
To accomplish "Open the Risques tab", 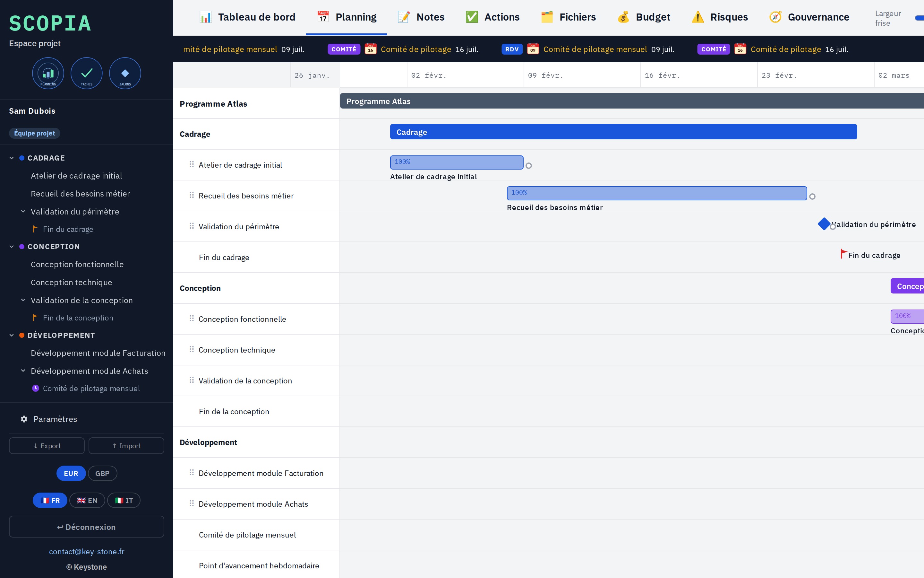I will 720,17.
